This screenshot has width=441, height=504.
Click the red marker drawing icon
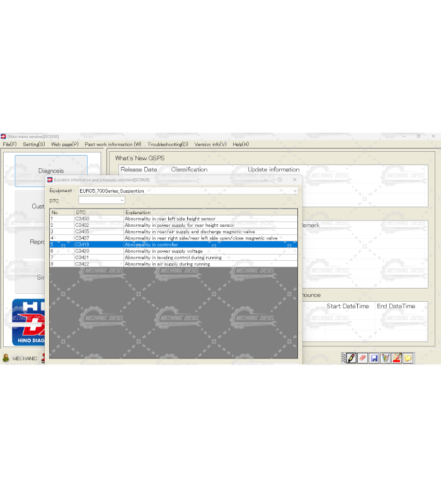pyautogui.click(x=396, y=358)
